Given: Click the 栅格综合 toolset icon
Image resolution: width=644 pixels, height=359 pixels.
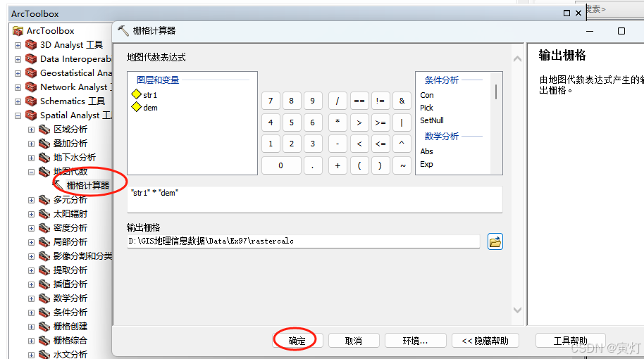Looking at the screenshot, I should [x=44, y=340].
